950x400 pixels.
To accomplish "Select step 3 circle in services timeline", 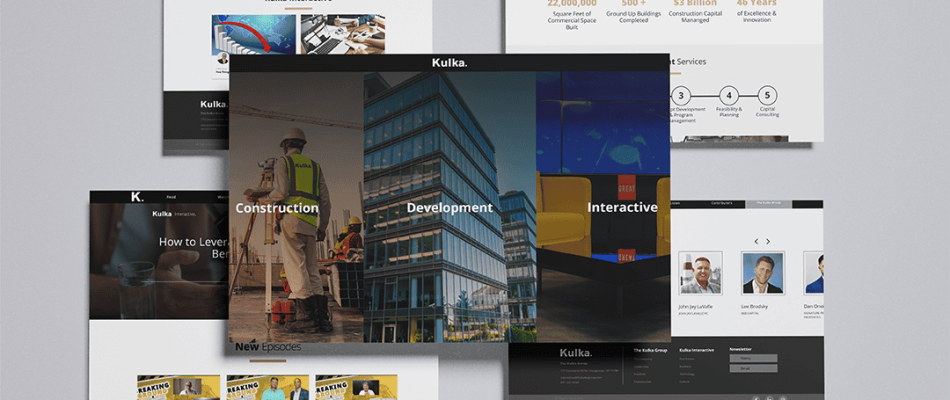I will point(681,95).
